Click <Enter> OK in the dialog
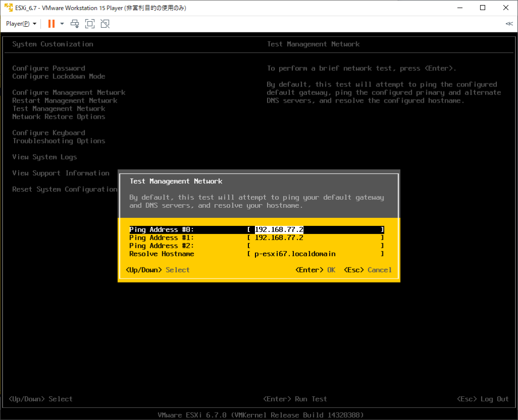 pyautogui.click(x=316, y=270)
